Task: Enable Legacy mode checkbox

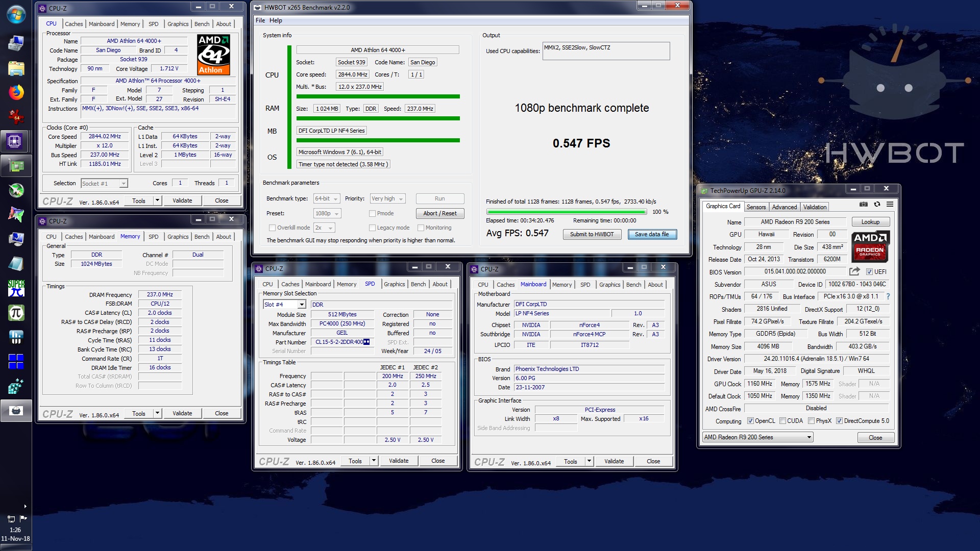Action: click(372, 228)
